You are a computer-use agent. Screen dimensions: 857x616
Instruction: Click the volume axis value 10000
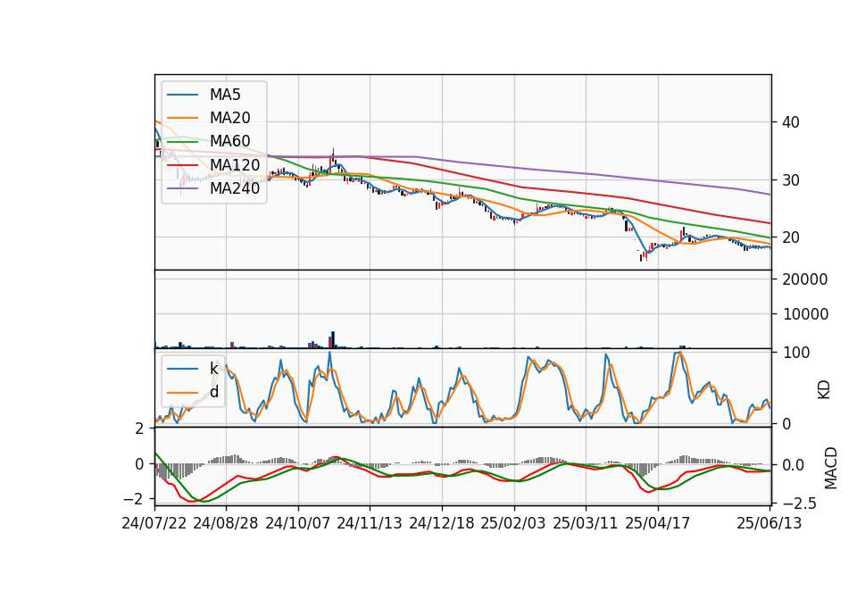pyautogui.click(x=805, y=314)
